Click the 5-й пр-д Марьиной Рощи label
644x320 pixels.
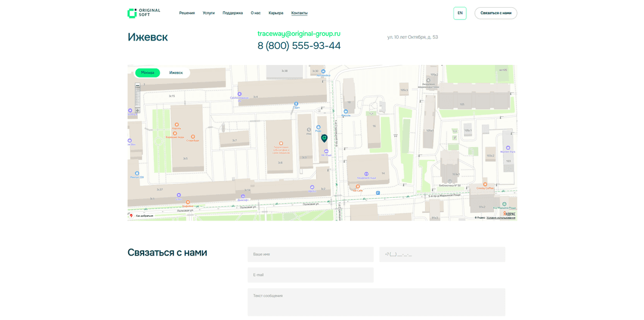pos(445,196)
